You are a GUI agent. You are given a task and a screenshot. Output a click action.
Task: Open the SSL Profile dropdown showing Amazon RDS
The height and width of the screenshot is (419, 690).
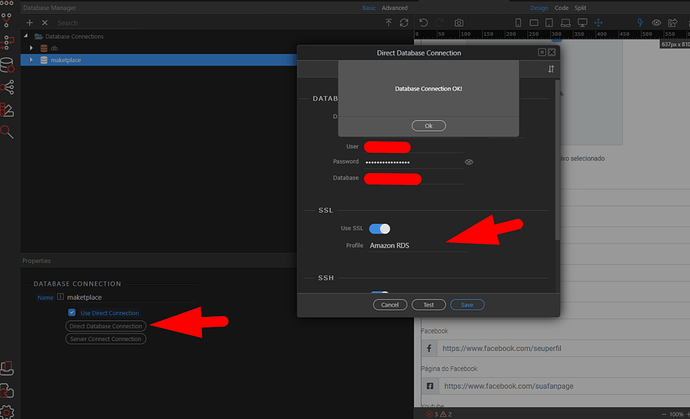point(417,246)
